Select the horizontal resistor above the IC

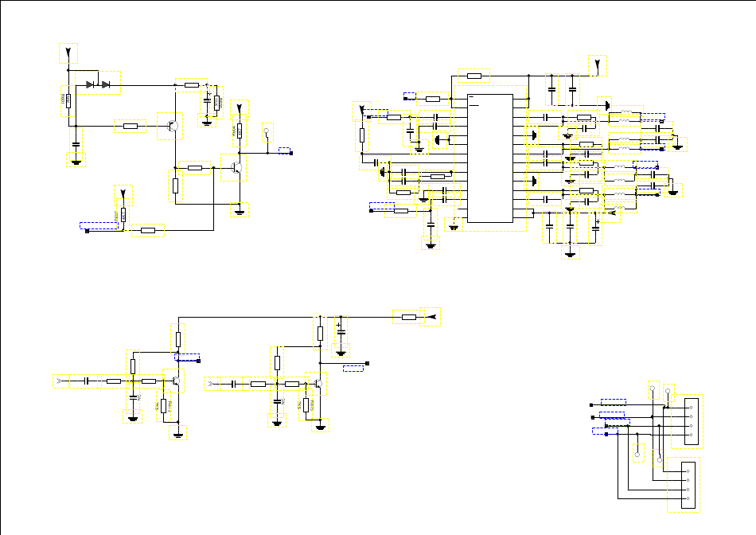[474, 76]
